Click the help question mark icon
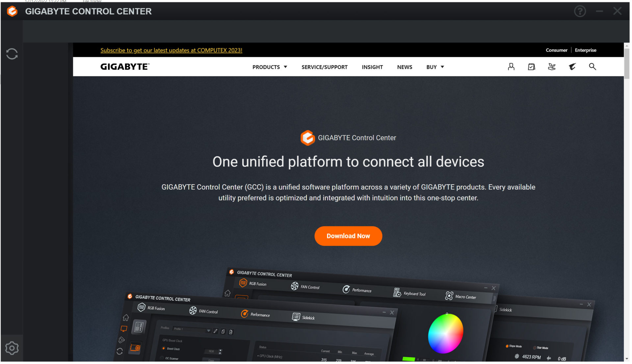This screenshot has height=364, width=632. tap(580, 12)
